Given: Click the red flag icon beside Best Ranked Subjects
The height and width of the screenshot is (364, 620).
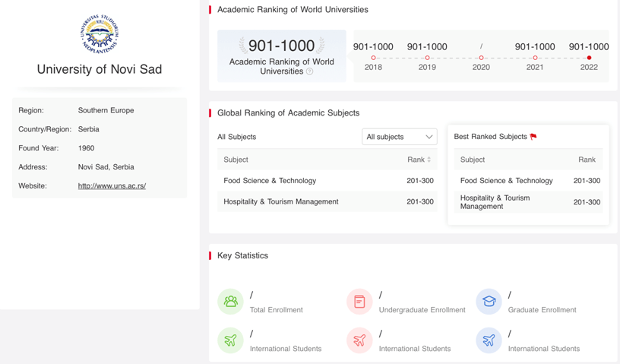Looking at the screenshot, I should 533,137.
